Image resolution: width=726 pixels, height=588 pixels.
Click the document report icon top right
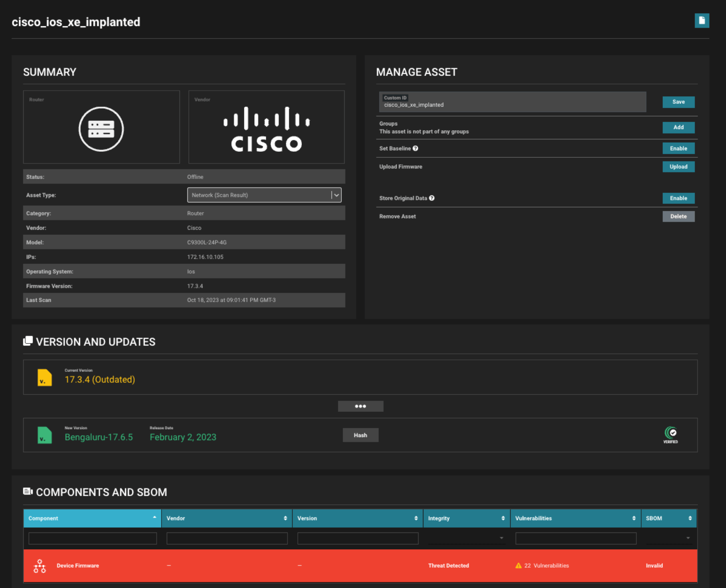point(703,21)
